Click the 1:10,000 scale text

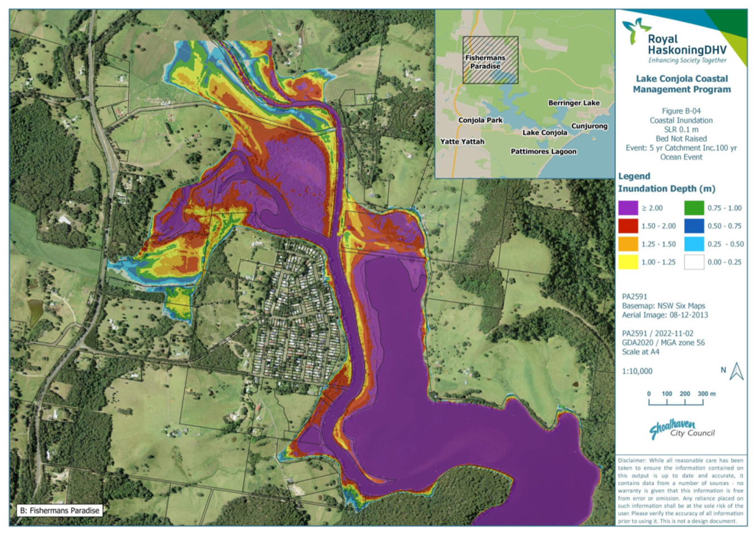(x=637, y=371)
